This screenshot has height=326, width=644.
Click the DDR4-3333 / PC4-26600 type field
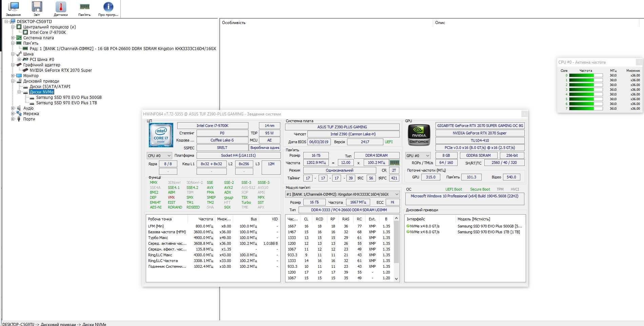tap(349, 210)
